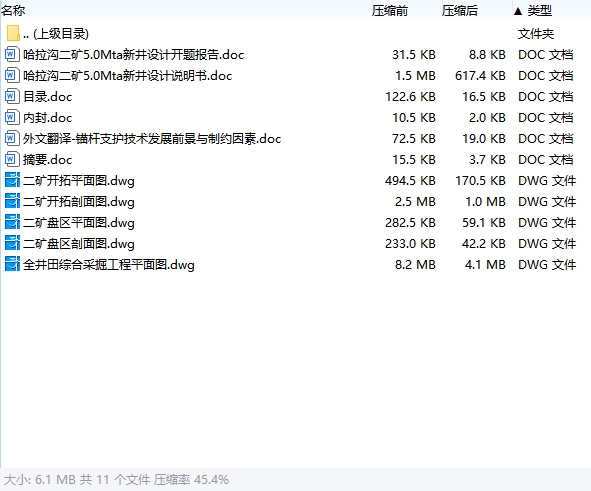591x491 pixels.
Task: Sort by the 压缩后 column header
Action: (x=460, y=11)
